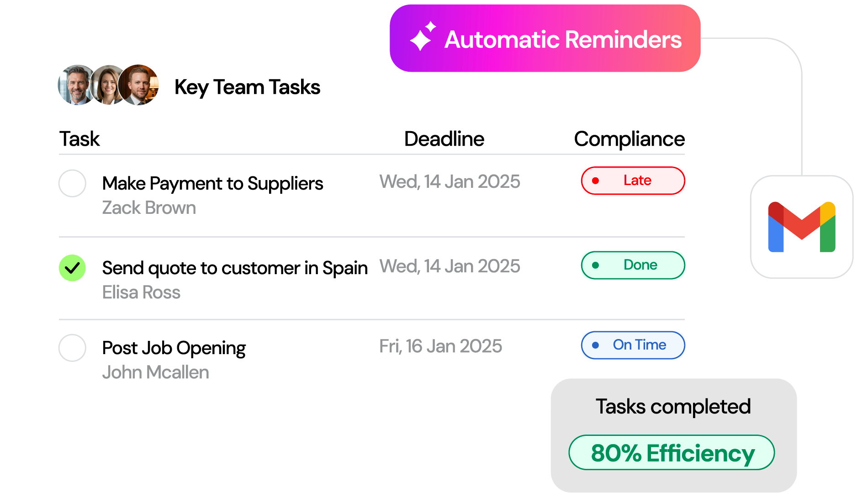Open the Make Payment to Suppliers task
This screenshot has height=504, width=868.
(x=212, y=184)
